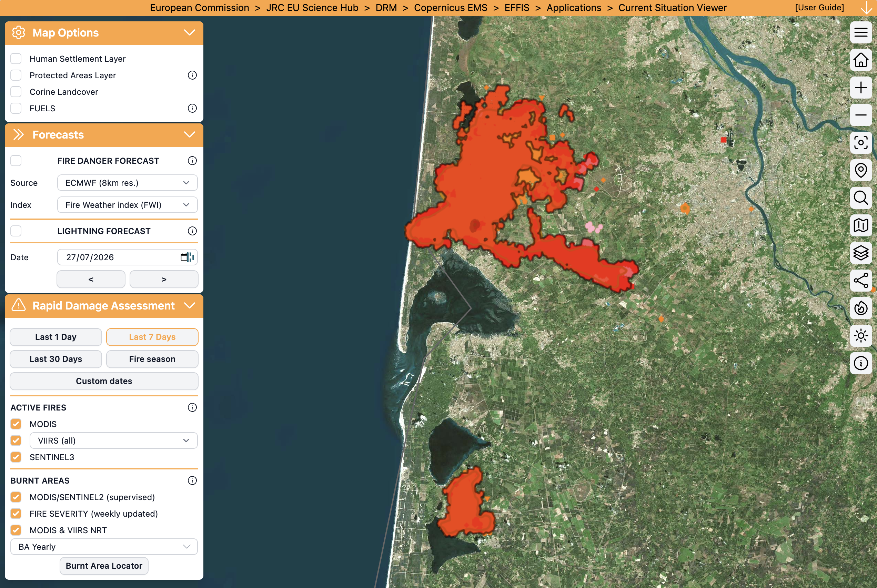Go to next forecast date (>)
The image size is (877, 588).
164,280
